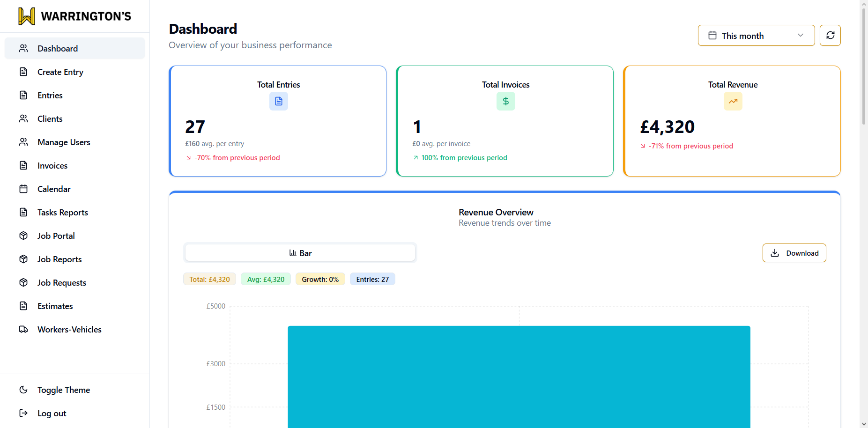
Task: Click the Job Requests box icon
Action: [23, 282]
